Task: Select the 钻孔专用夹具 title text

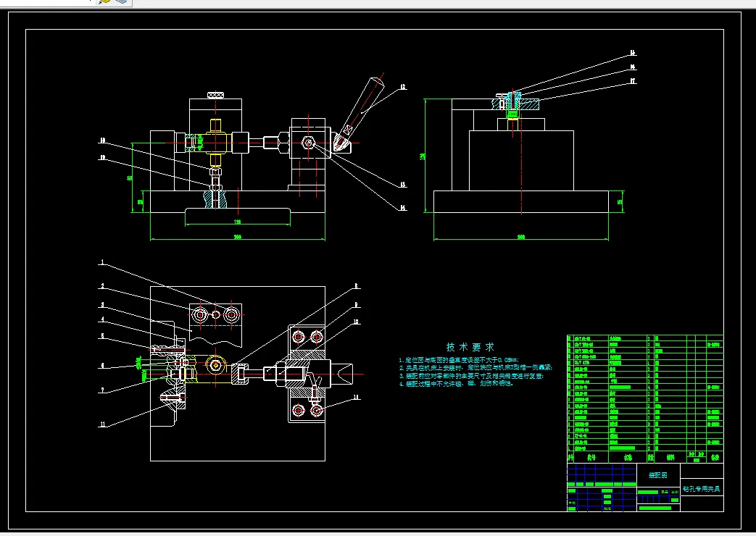Action: [702, 489]
